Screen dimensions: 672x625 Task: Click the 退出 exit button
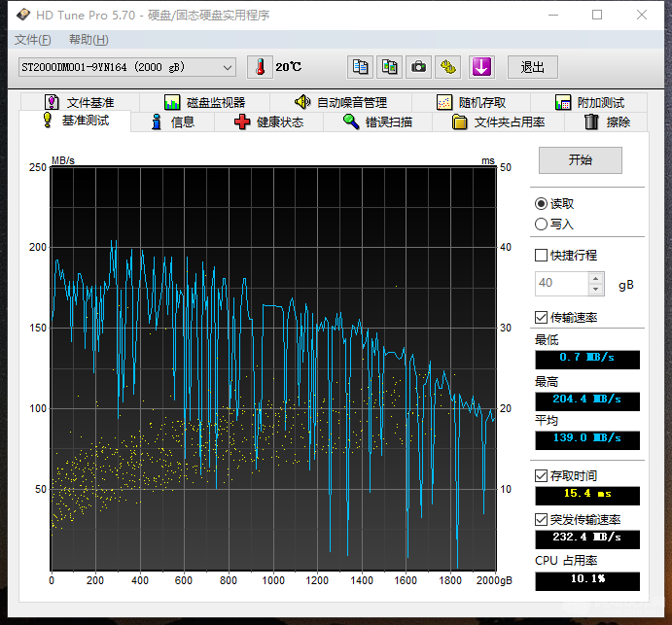click(x=533, y=67)
